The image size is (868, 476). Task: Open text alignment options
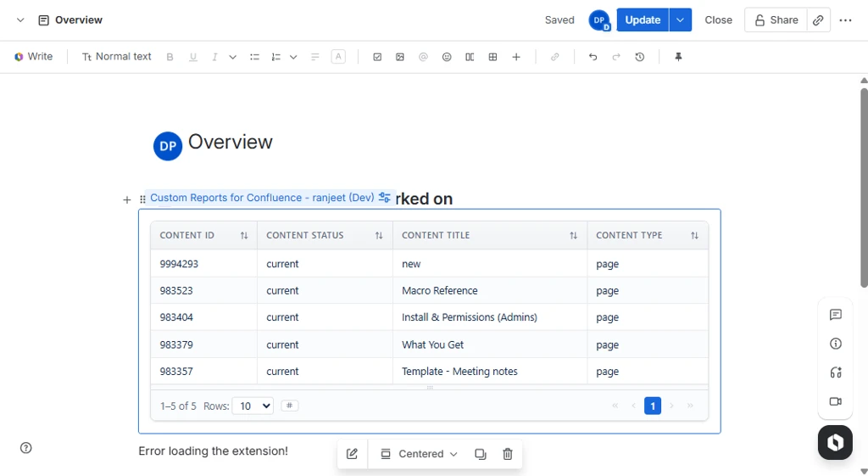click(315, 57)
